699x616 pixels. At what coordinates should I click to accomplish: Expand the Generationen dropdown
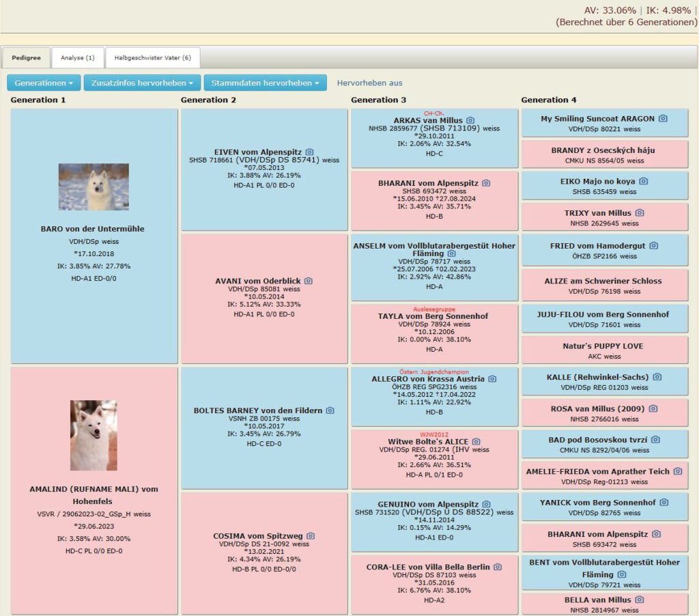[x=44, y=83]
